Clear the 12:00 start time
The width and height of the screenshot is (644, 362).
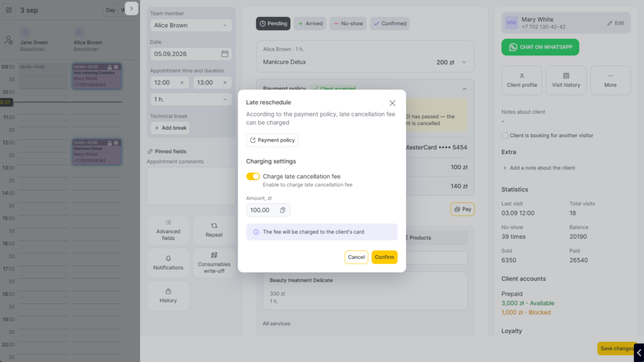(182, 82)
